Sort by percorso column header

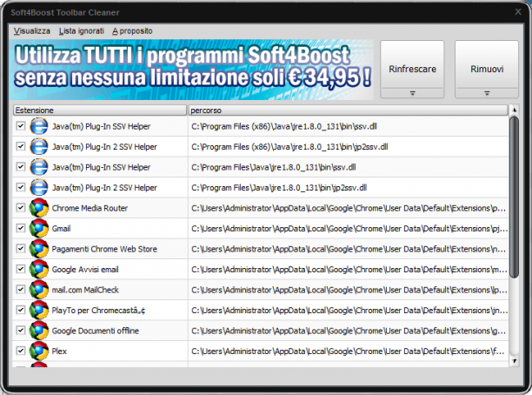point(348,110)
